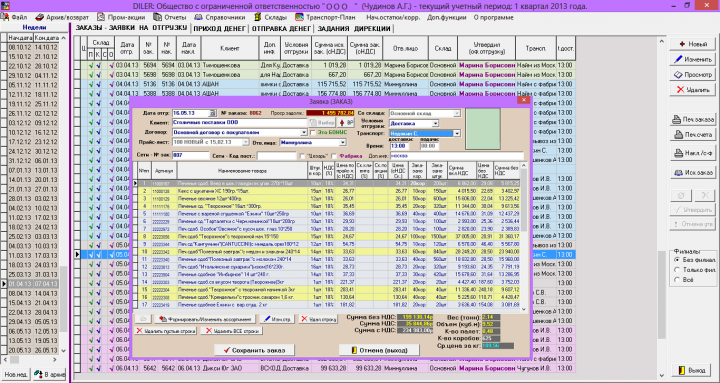Screen dimensions: 720x383
Task: Click Отмена (выход) to cancel
Action: coord(379,350)
